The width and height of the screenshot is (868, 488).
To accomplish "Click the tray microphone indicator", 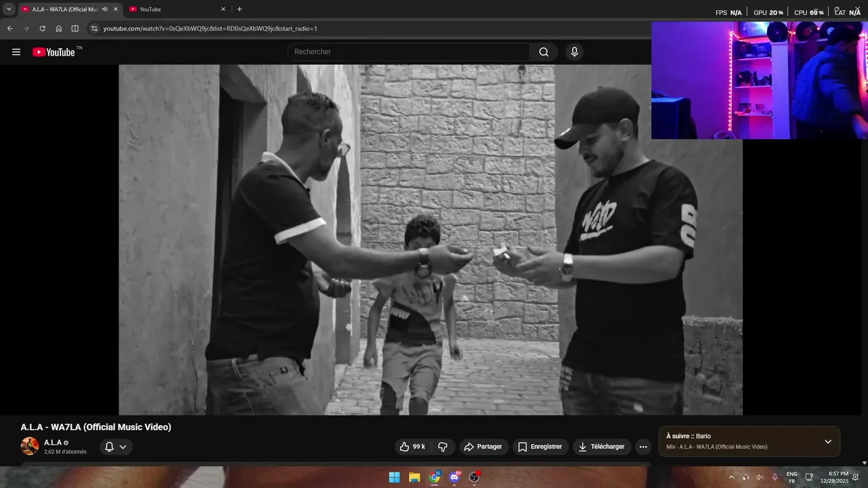I will tap(774, 477).
